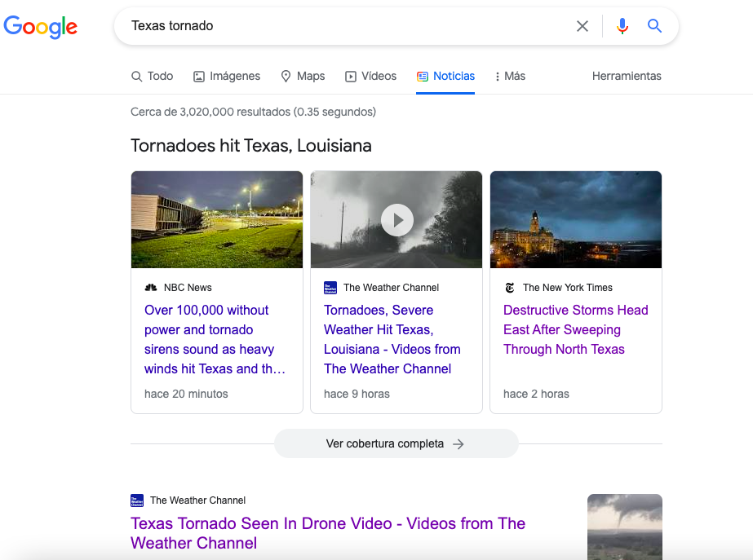Switch to the Imágenes tab
Image resolution: width=753 pixels, height=560 pixels.
point(227,77)
